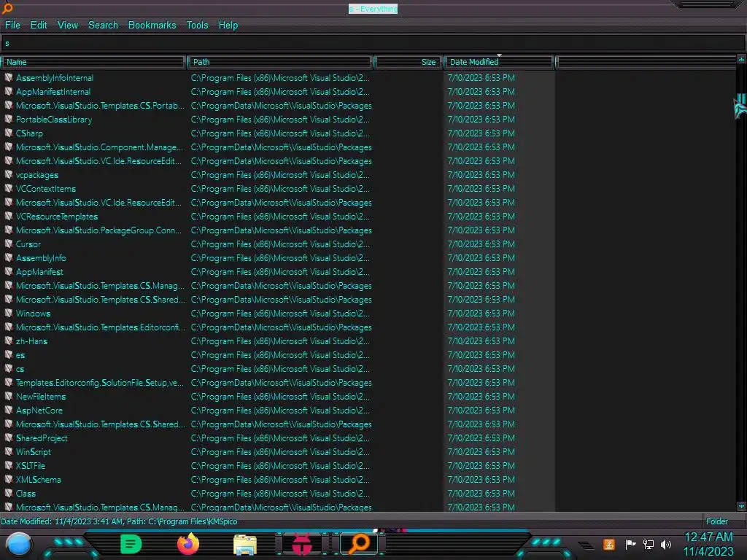
Task: Open the red bug app in taskbar
Action: point(302,544)
